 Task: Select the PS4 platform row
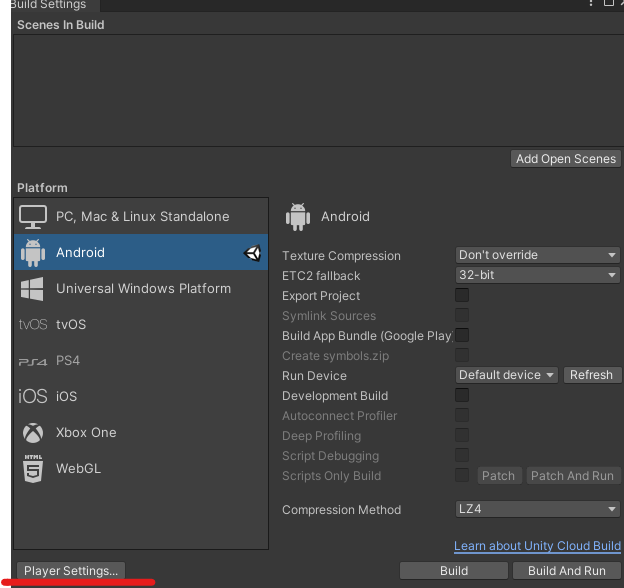(141, 360)
